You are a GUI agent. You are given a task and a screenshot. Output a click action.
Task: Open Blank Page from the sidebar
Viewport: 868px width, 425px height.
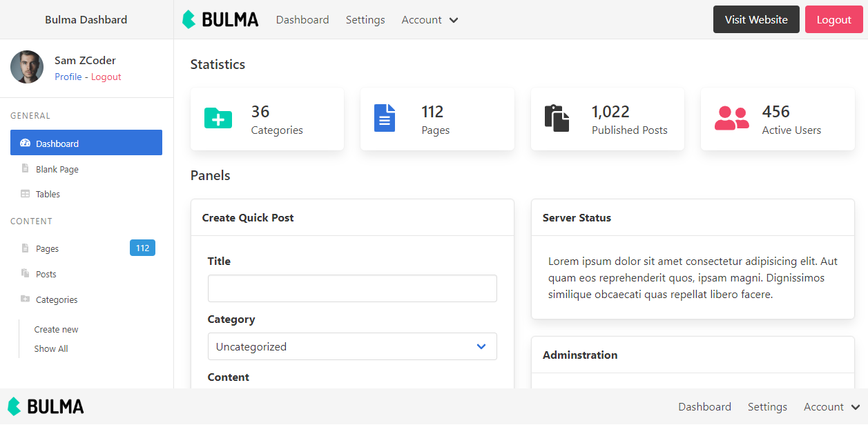(x=86, y=168)
